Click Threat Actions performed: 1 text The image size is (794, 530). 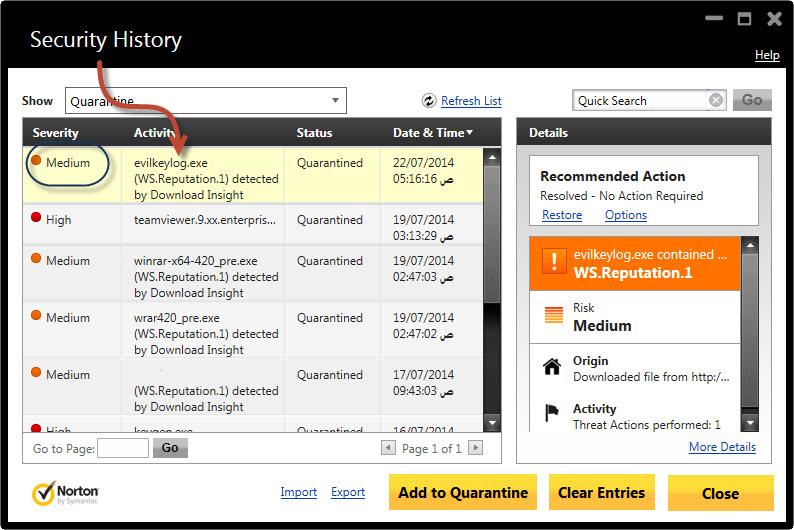coord(647,425)
